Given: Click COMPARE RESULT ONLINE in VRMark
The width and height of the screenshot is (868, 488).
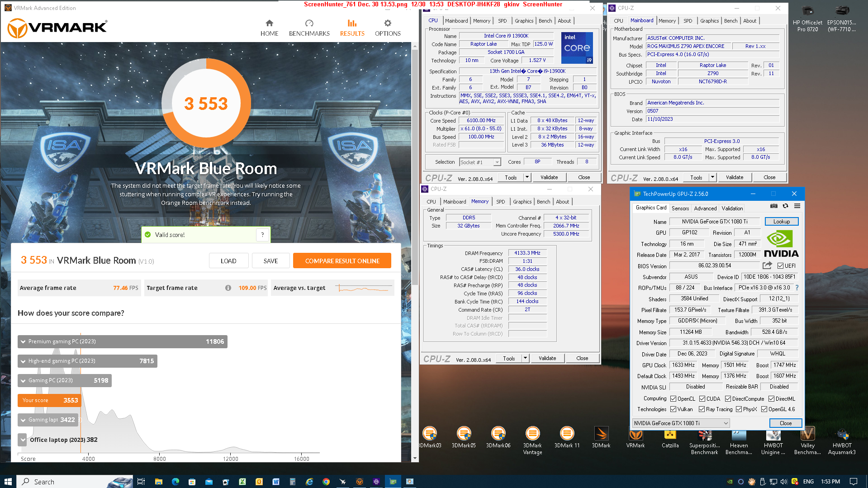Looking at the screenshot, I should click(342, 261).
